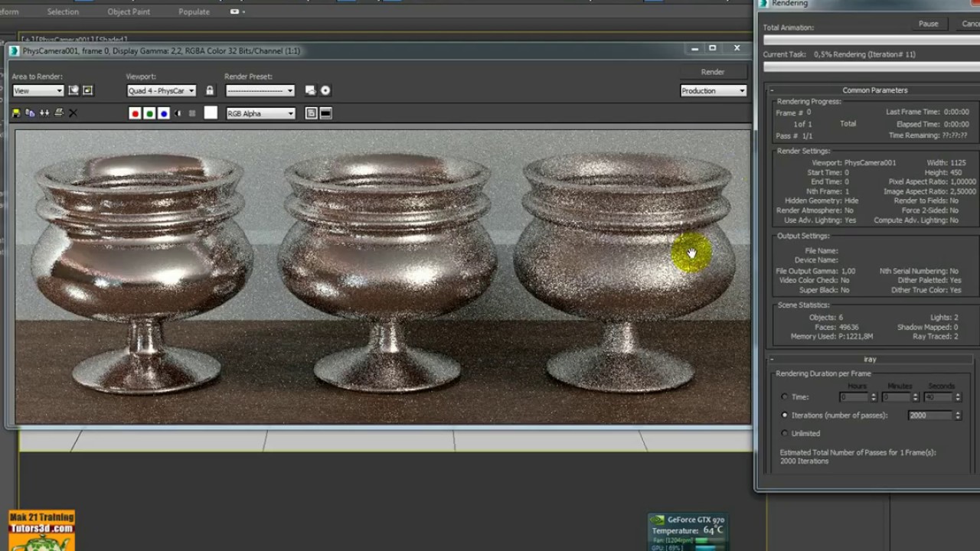Toggle the monochrome display button
Viewport: 980px width, 551px height.
click(x=192, y=113)
